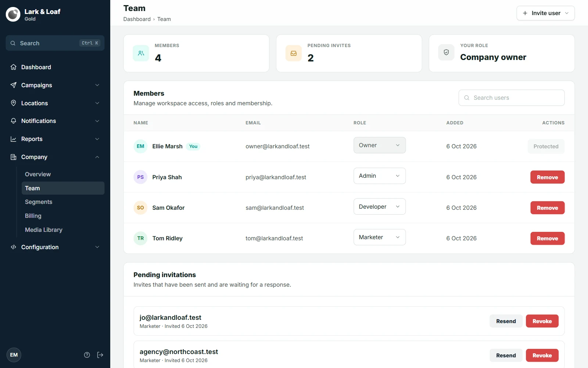Revoke invite for agency@northcoast.test
This screenshot has height=368, width=588.
coord(542,355)
